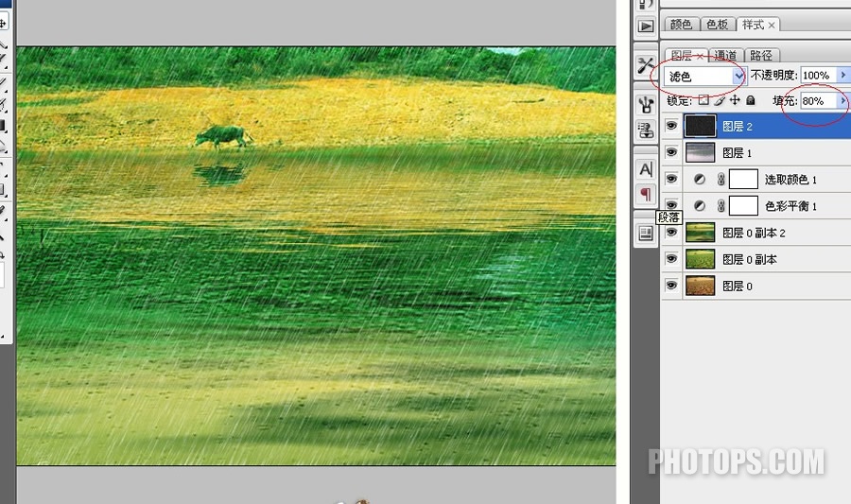Click mask thumbnail of 色彩平衡 1
Screen dimensions: 851x504
tap(743, 205)
